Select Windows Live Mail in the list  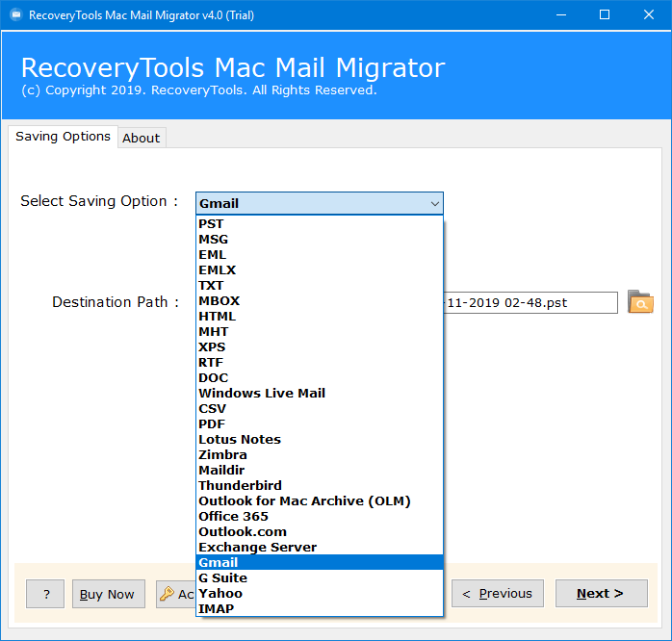(320, 394)
